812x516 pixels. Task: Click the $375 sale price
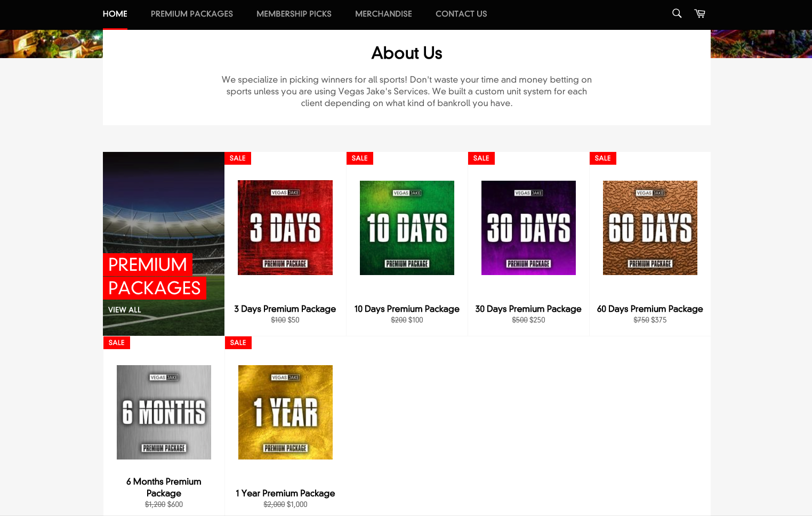659,320
